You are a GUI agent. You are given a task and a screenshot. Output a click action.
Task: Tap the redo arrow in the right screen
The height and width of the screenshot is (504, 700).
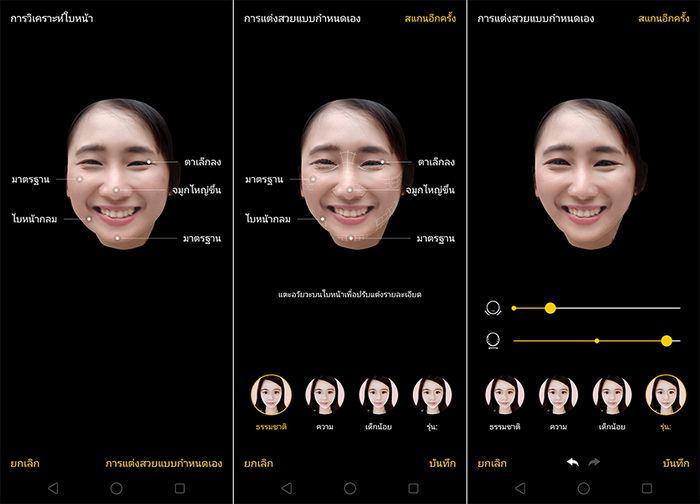(597, 463)
